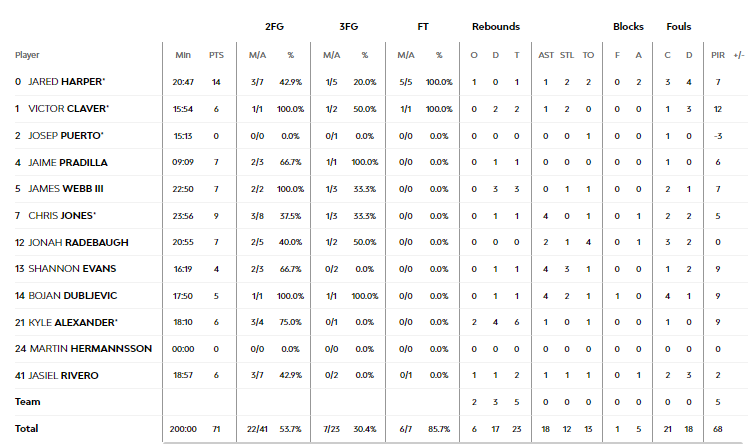Open Kyle Alexander's profile link

coord(73,323)
